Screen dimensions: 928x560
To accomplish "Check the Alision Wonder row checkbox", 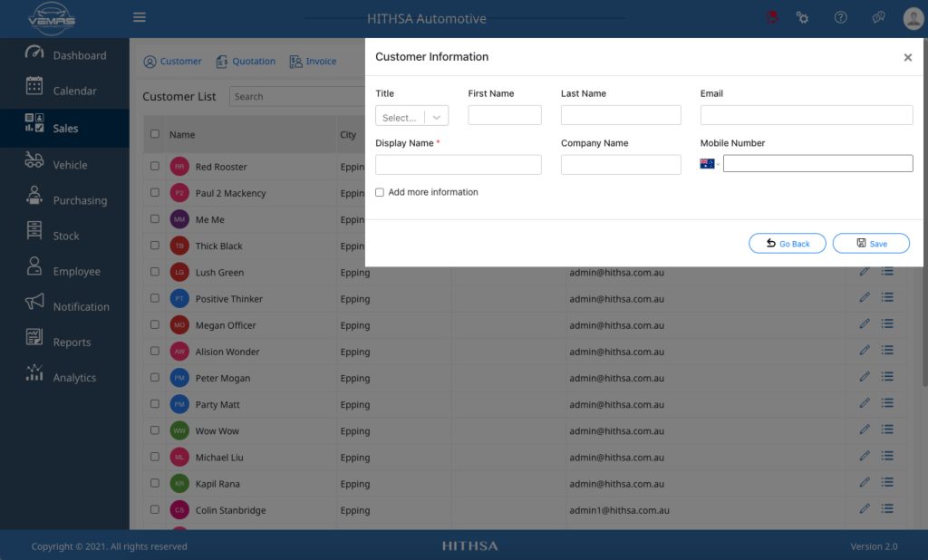I will click(155, 351).
